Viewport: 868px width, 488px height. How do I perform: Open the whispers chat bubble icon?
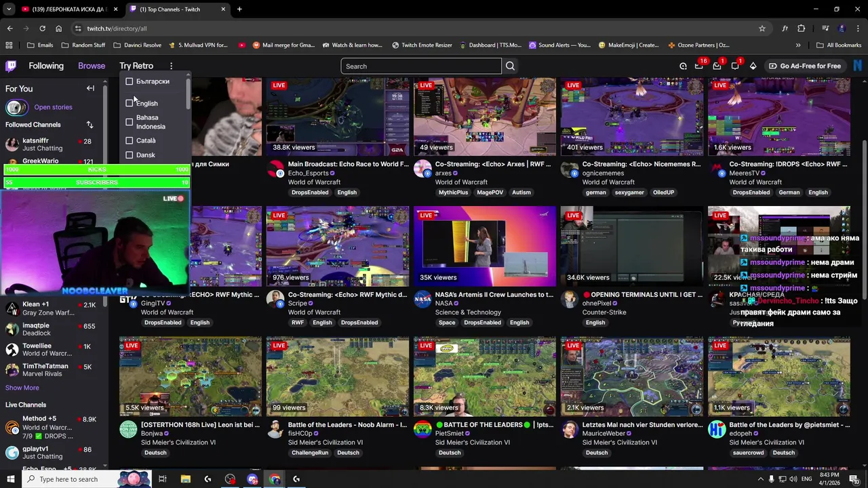(x=735, y=66)
